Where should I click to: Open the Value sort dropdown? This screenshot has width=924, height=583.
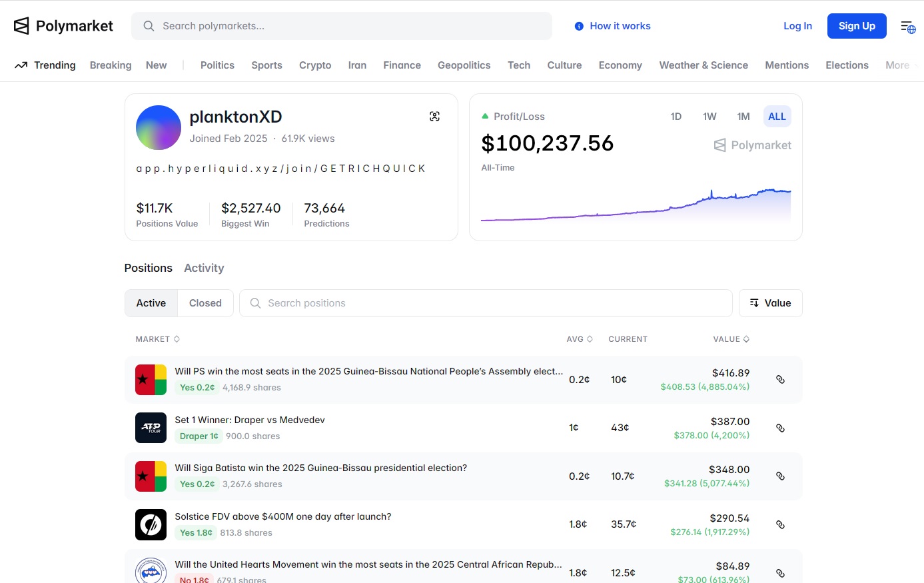(770, 303)
